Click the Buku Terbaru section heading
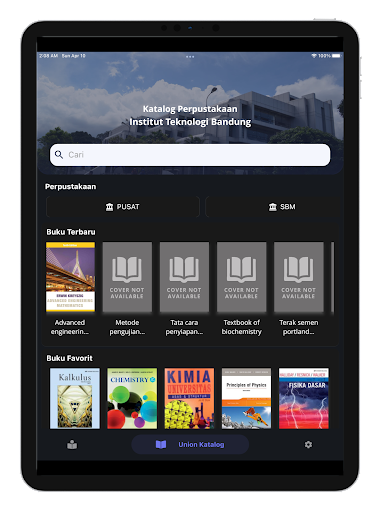The height and width of the screenshot is (512, 380). (71, 232)
